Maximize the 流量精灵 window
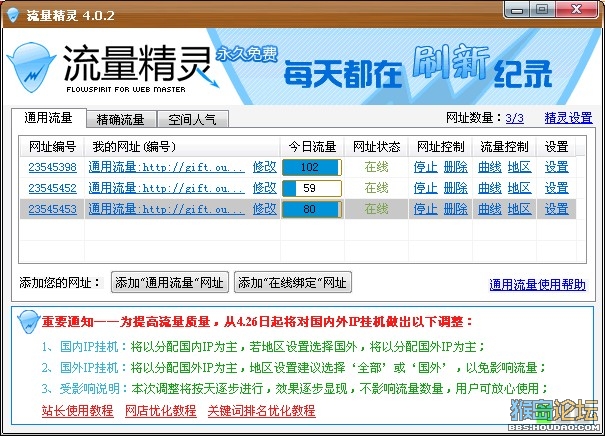The height and width of the screenshot is (436, 605). coord(542,9)
